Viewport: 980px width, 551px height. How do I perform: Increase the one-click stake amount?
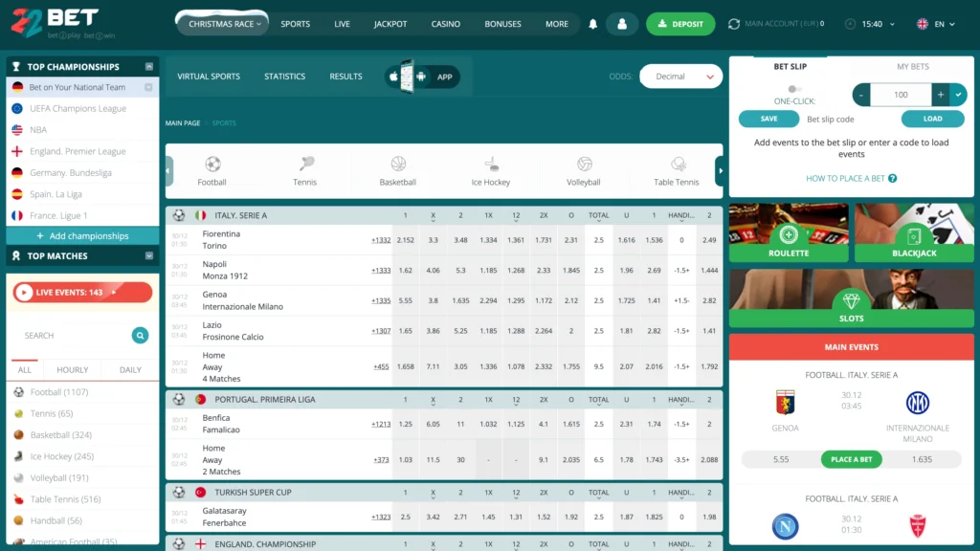(941, 95)
